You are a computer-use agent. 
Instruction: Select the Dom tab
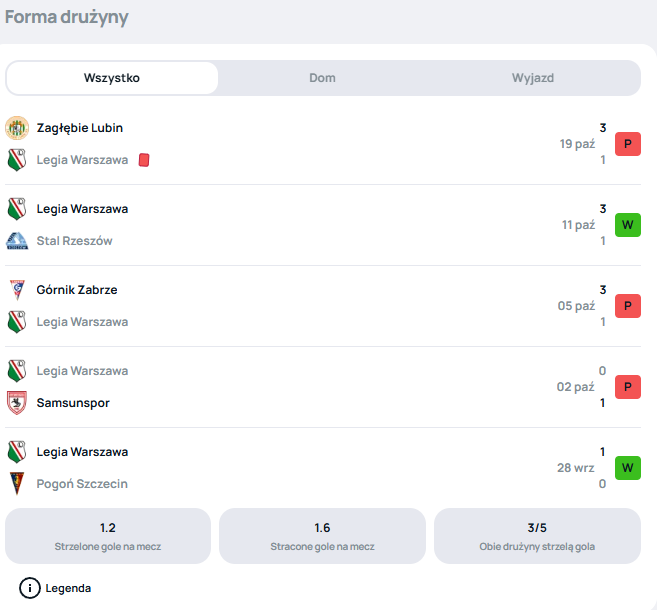tap(322, 78)
